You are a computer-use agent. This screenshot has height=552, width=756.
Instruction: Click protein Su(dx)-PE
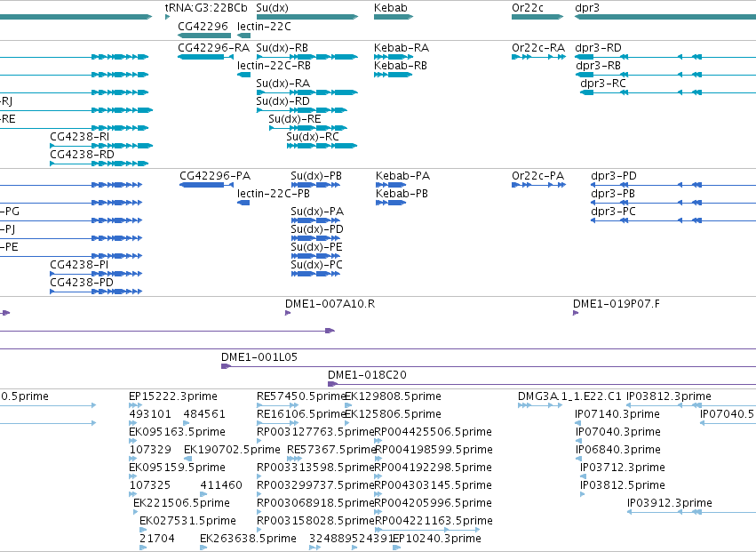coord(317,247)
